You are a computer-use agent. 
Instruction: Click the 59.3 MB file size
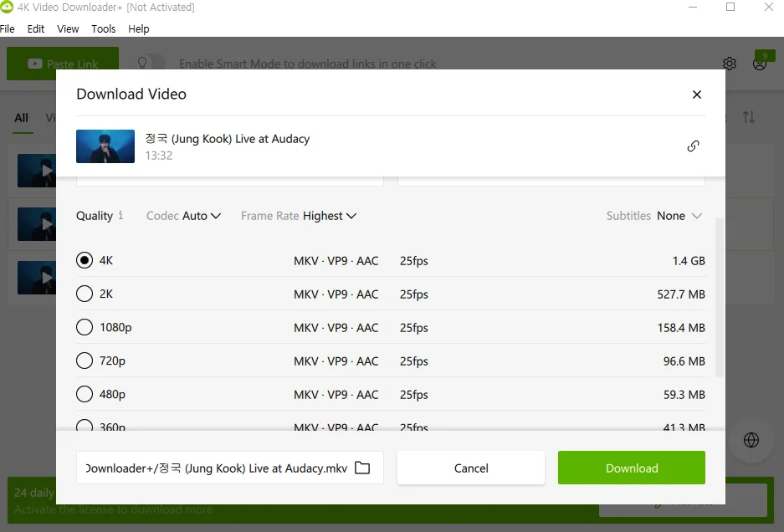pyautogui.click(x=684, y=395)
